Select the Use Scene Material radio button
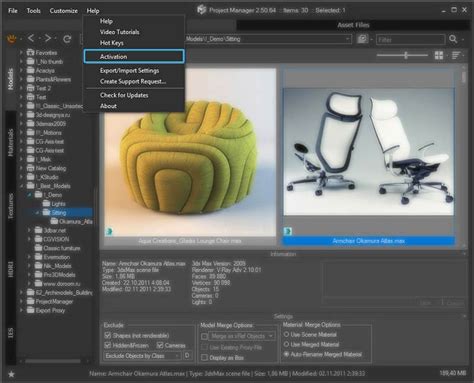474x383 pixels. coord(286,334)
